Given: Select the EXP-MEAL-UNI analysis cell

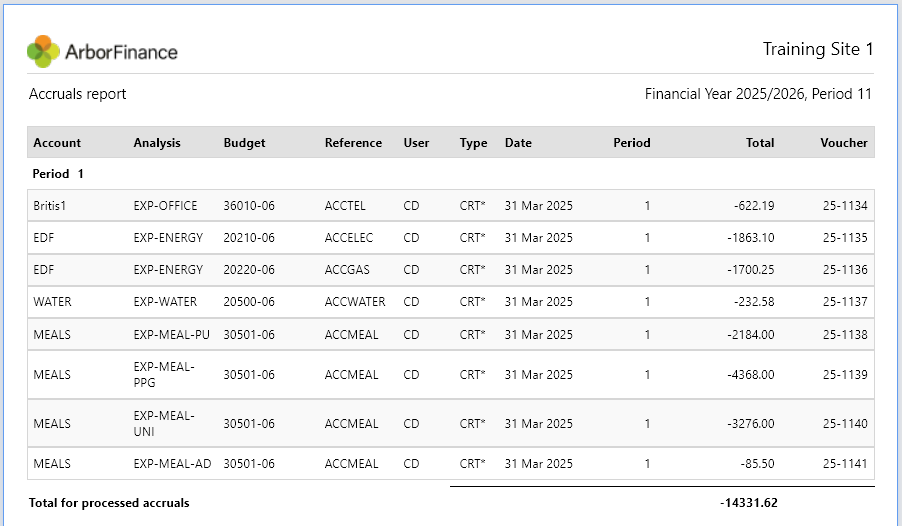Looking at the screenshot, I should pos(164,424).
